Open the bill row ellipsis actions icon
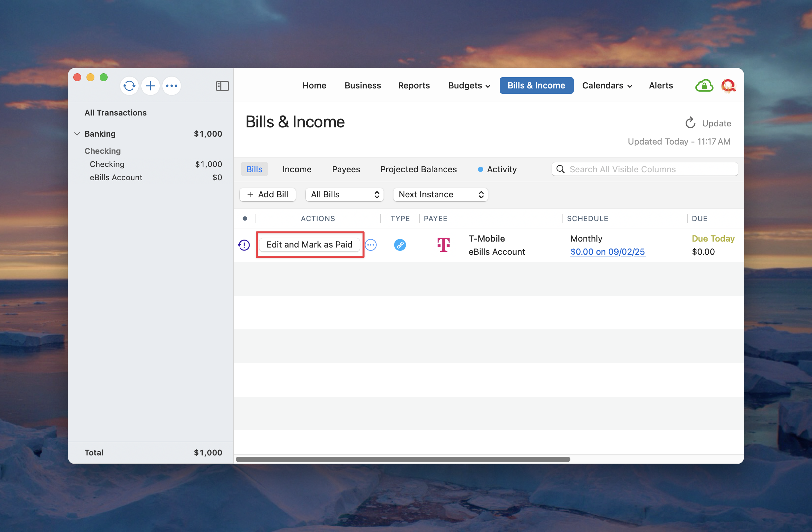Viewport: 812px width, 532px height. click(x=371, y=245)
